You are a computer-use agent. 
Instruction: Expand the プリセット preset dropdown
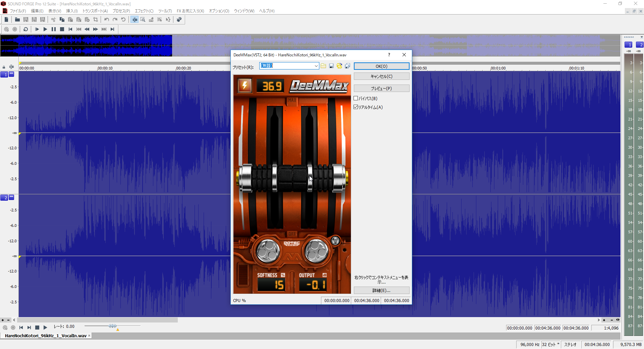pyautogui.click(x=316, y=66)
